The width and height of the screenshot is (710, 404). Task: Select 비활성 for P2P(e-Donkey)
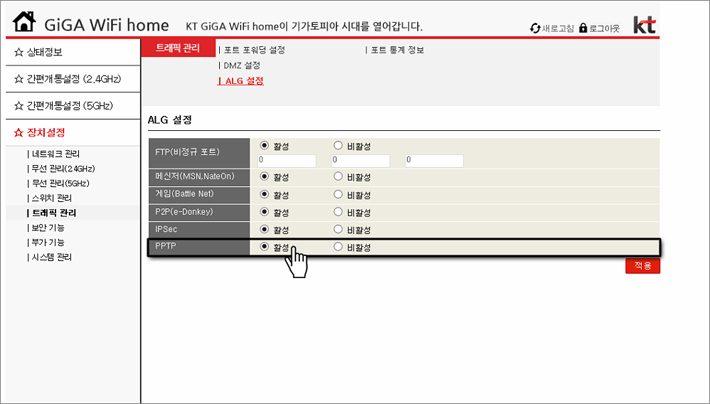coord(338,212)
